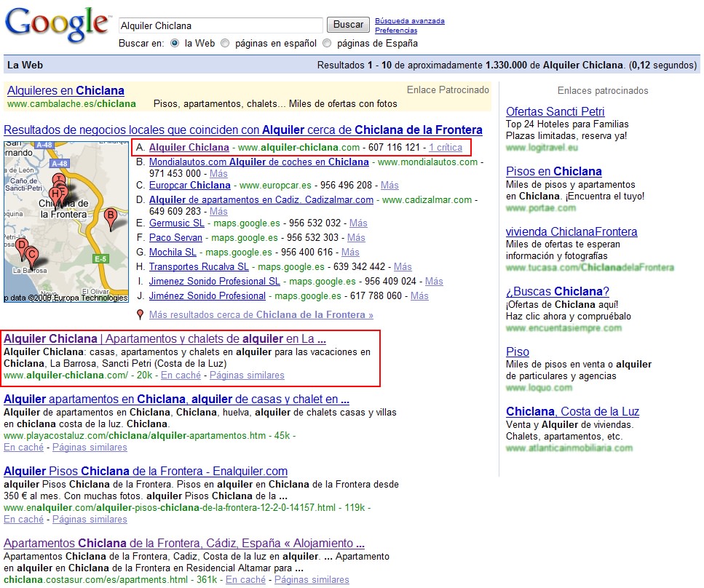Open 'Alquiler Chiclana | Apartamentos y chalets' result

[165, 339]
